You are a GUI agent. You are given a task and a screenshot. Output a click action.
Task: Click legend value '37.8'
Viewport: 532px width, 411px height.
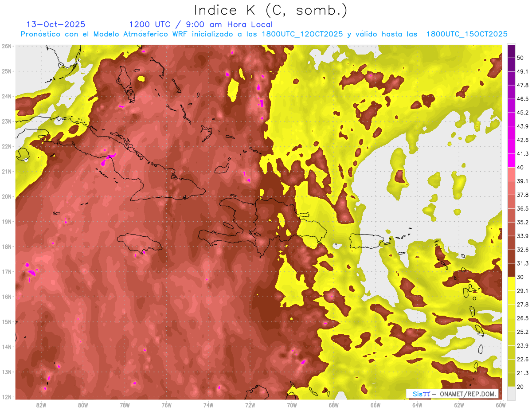coord(523,195)
